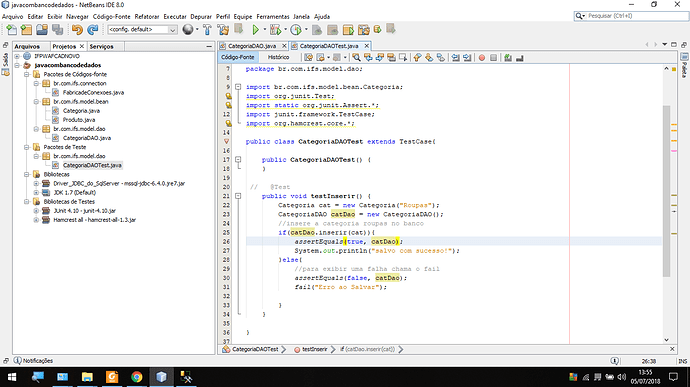Expand the IFPWAFCADNOVO project node
This screenshot has width=690, height=387.
pos(17,56)
